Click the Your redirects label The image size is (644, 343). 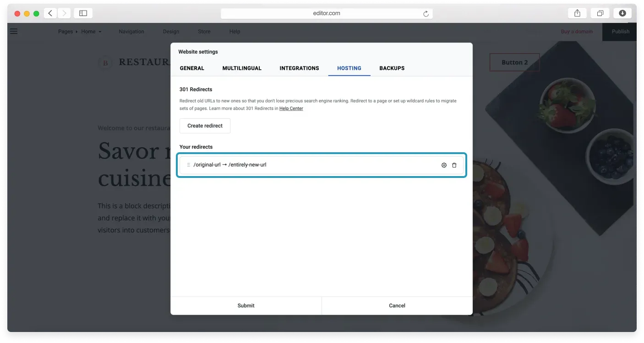tap(196, 147)
